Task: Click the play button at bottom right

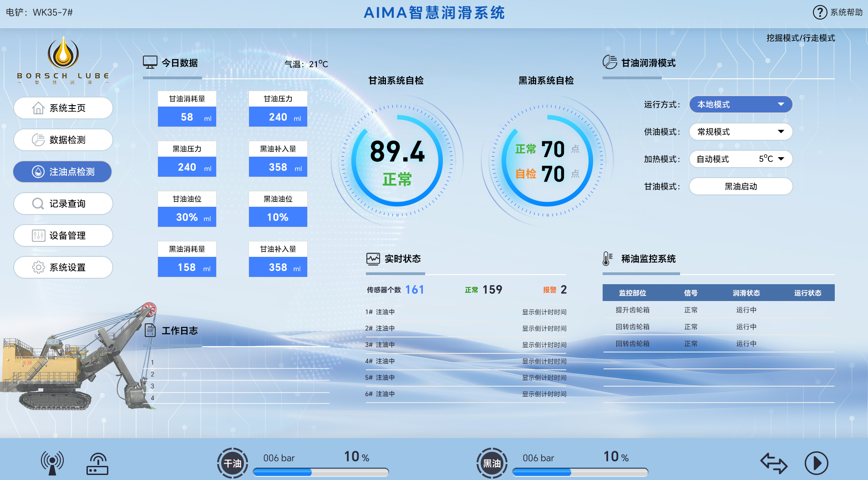Action: (816, 463)
